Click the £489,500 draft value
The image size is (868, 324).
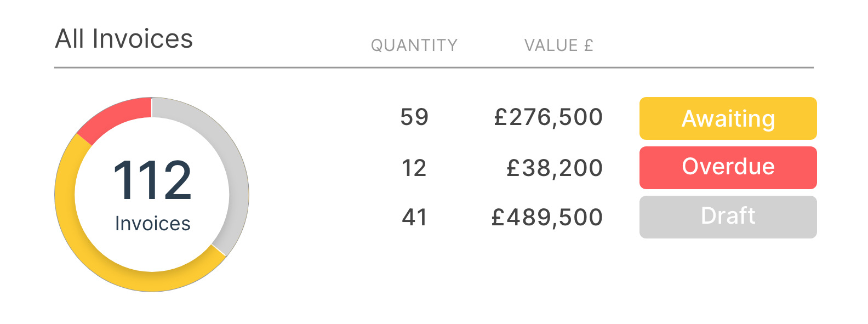pos(547,217)
